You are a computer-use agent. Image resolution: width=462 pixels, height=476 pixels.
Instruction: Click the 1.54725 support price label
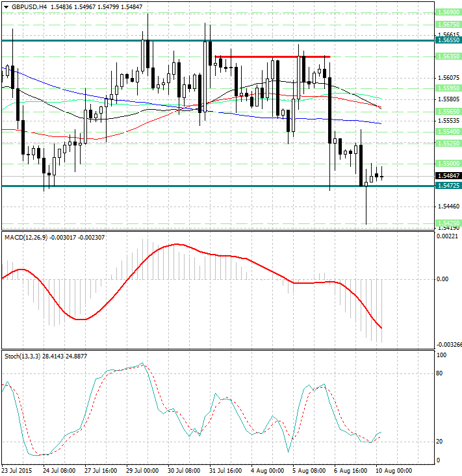click(448, 186)
